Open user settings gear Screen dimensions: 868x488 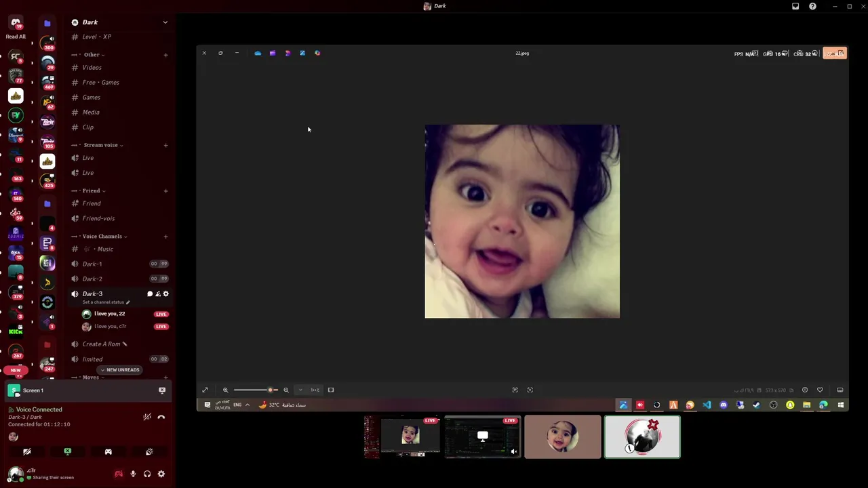click(161, 474)
